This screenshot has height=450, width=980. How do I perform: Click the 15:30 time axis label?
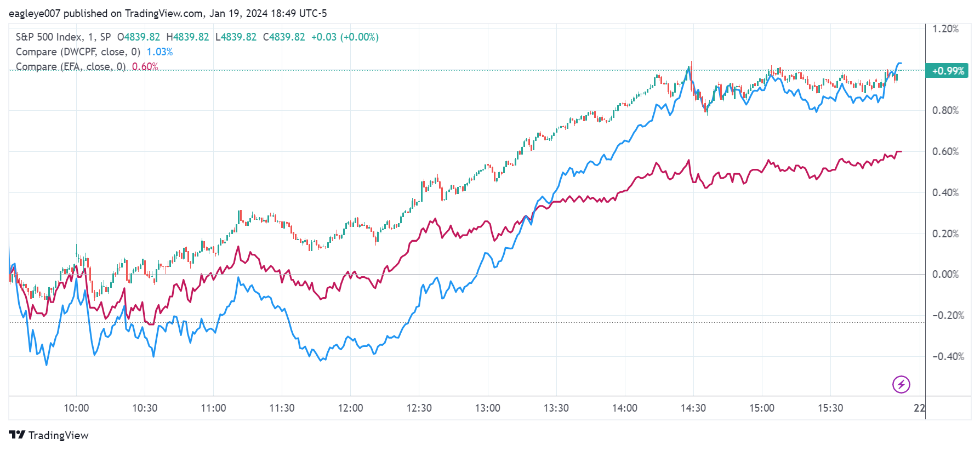click(x=830, y=408)
